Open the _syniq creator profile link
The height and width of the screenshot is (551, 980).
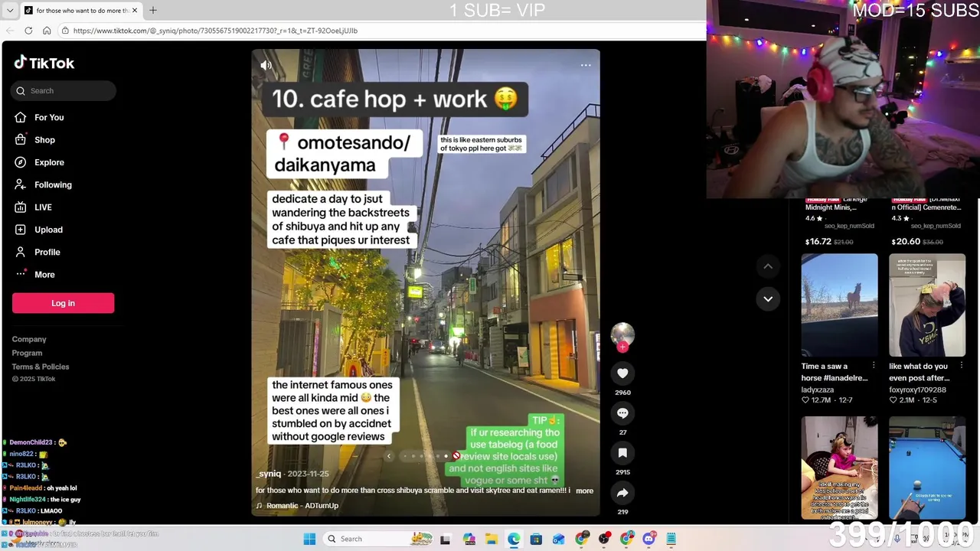269,474
